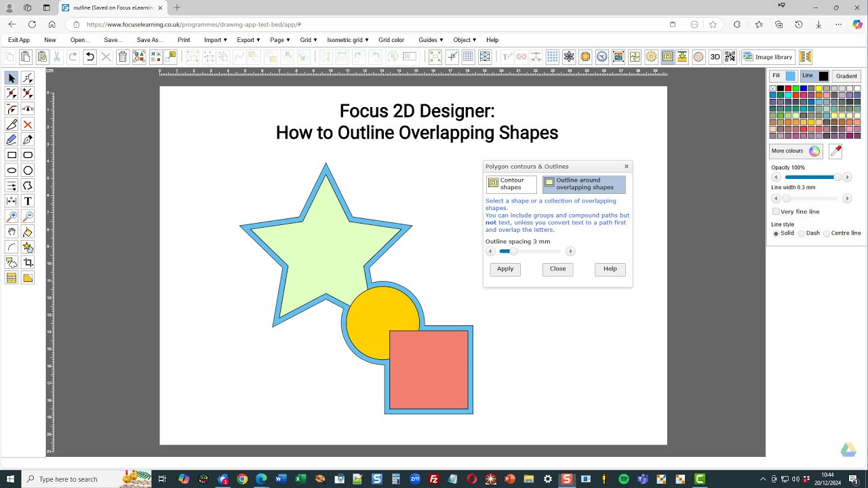Select the Text tool

tap(28, 201)
